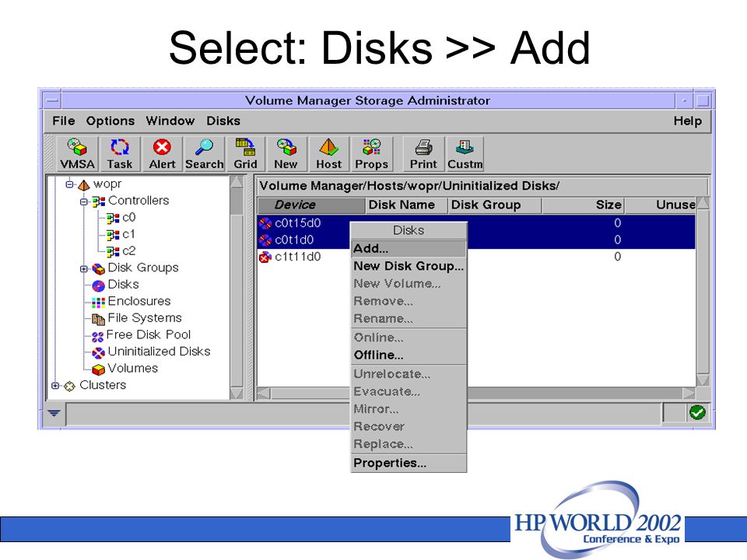Image resolution: width=747 pixels, height=560 pixels.
Task: Select the c2 controller icon in tree
Action: (113, 251)
